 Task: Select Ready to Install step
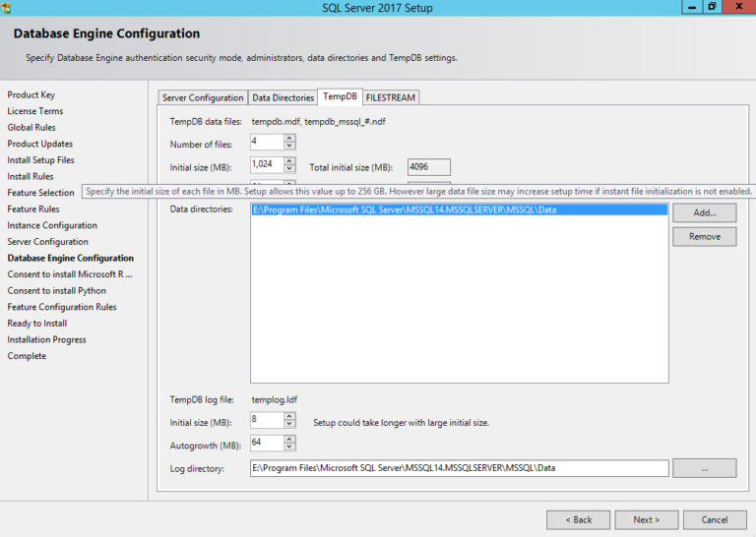[37, 324]
